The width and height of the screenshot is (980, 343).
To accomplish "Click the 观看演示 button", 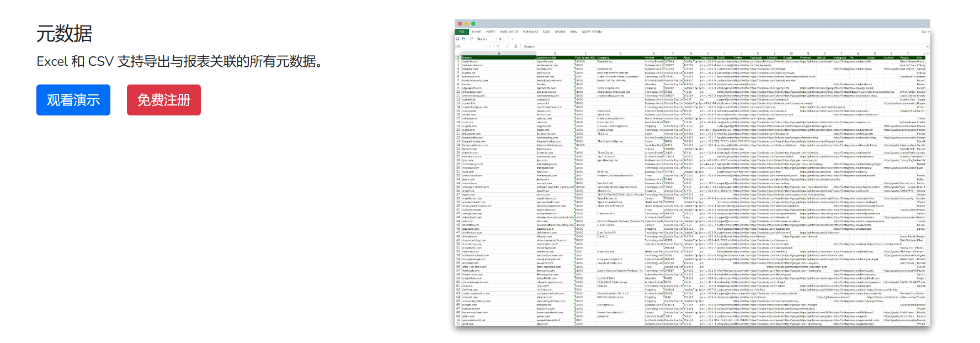I will pyautogui.click(x=73, y=100).
